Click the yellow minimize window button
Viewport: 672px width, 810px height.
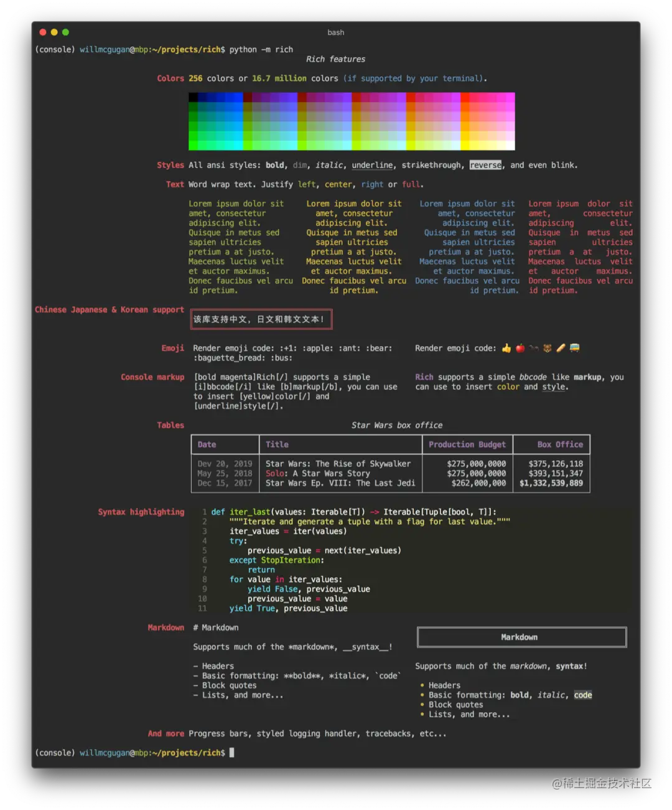pyautogui.click(x=54, y=32)
